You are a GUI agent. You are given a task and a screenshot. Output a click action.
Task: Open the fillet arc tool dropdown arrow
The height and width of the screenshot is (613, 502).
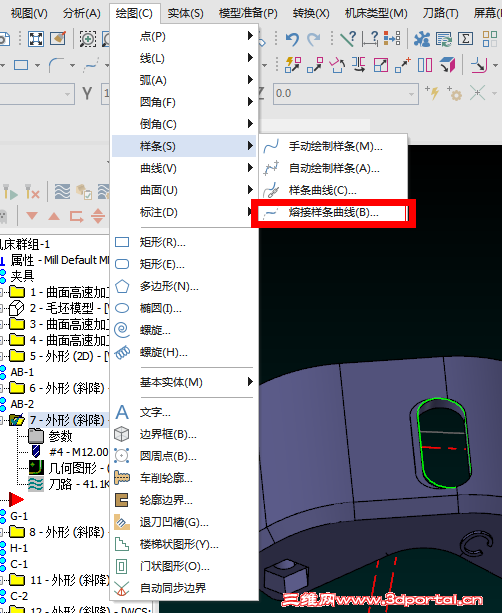(x=73, y=65)
